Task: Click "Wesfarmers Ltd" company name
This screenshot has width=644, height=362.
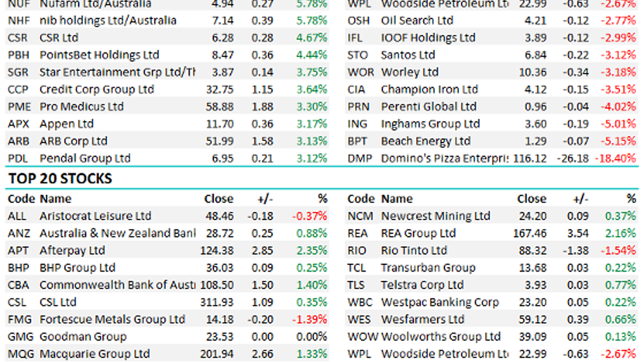Action: click(x=423, y=321)
